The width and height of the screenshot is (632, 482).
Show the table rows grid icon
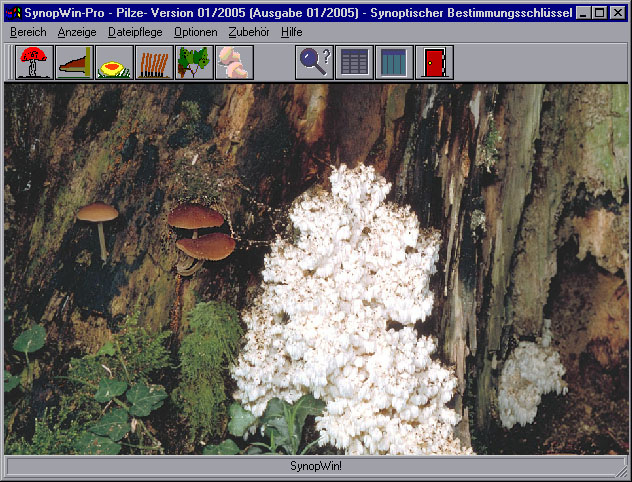[x=354, y=62]
